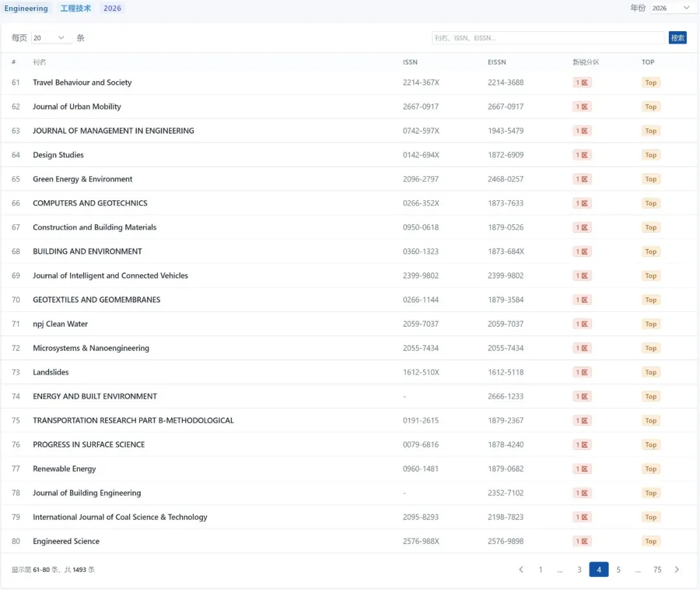Jump to page 5 in pagination
Image resolution: width=700 pixels, height=590 pixels.
pyautogui.click(x=618, y=570)
